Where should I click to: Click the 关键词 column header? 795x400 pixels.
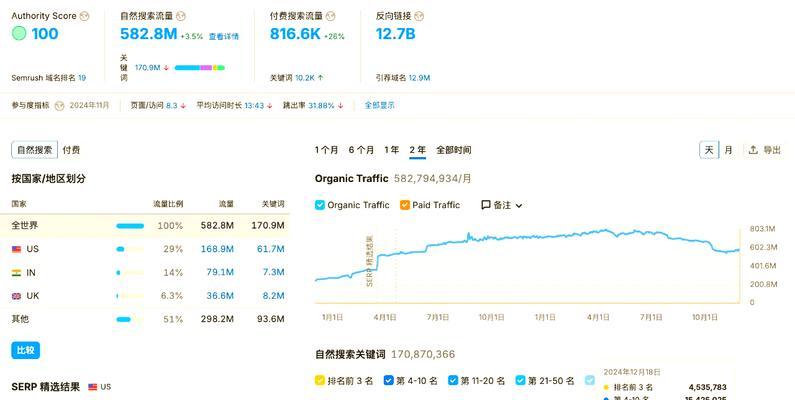click(x=273, y=204)
